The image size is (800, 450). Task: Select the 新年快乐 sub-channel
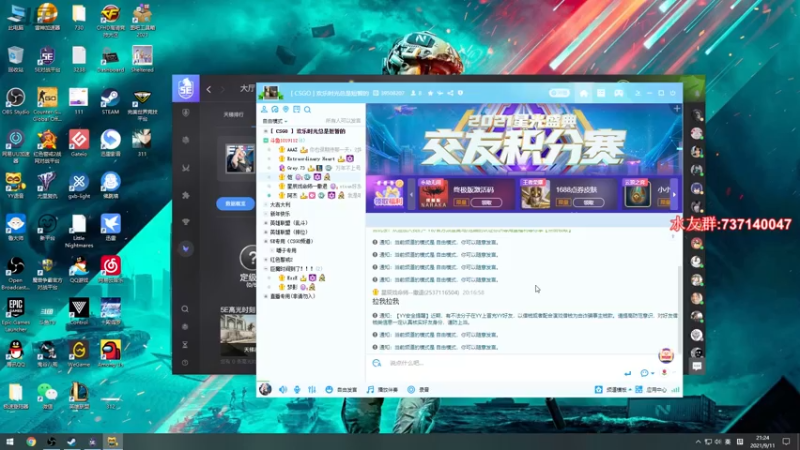pos(280,214)
